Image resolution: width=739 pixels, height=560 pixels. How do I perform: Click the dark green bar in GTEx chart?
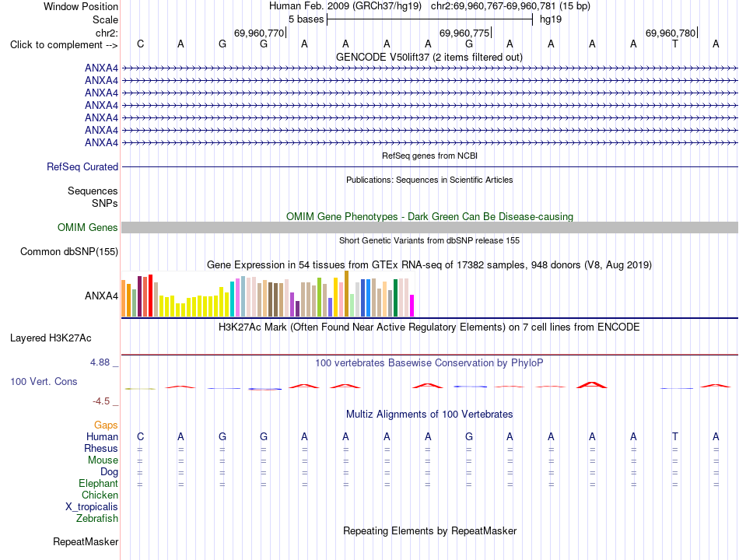pyautogui.click(x=395, y=297)
